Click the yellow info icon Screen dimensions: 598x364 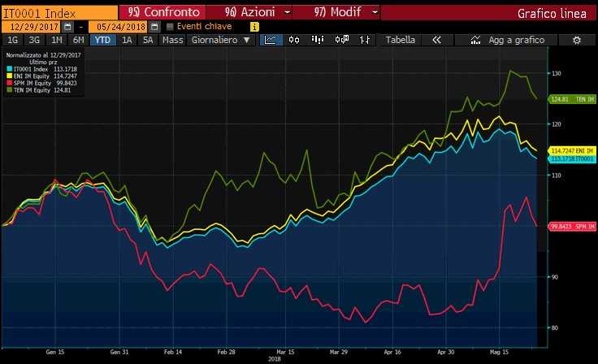(254, 27)
